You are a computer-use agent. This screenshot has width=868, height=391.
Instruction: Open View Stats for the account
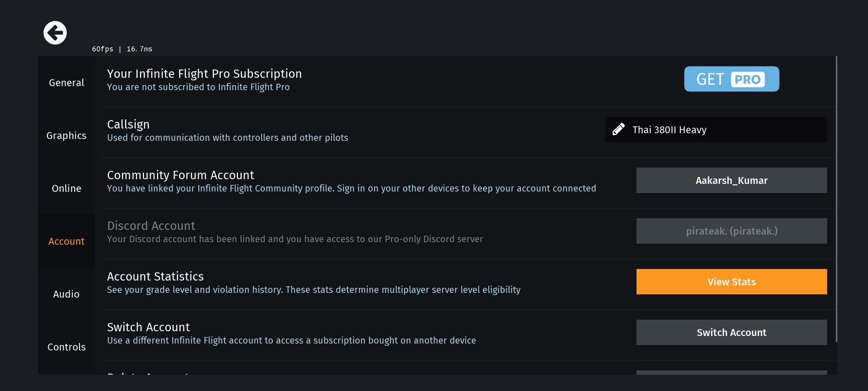click(731, 282)
